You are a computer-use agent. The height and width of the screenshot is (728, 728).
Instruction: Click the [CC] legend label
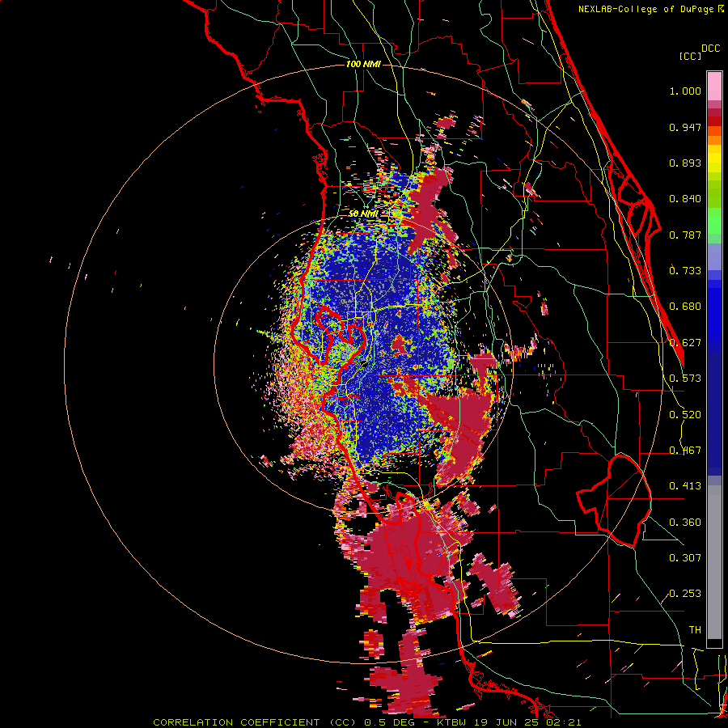690,56
